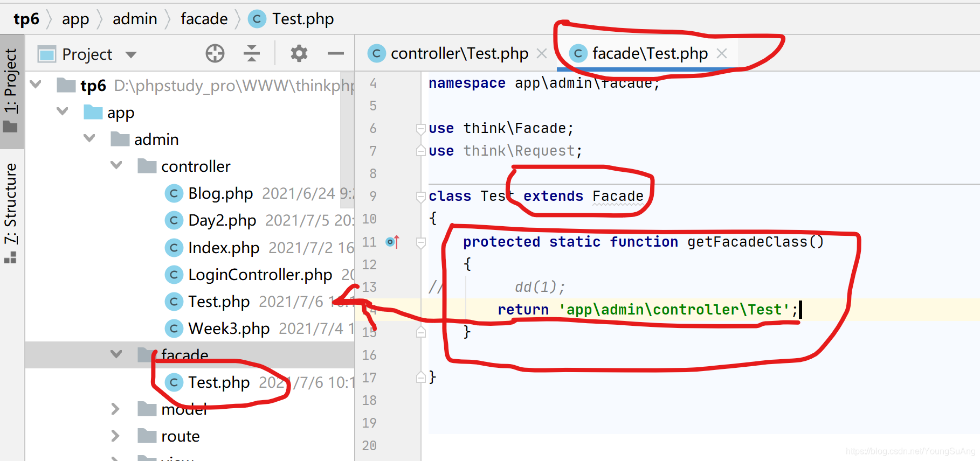This screenshot has width=980, height=461.
Task: Open facade Test.php in the tree
Action: tap(219, 382)
